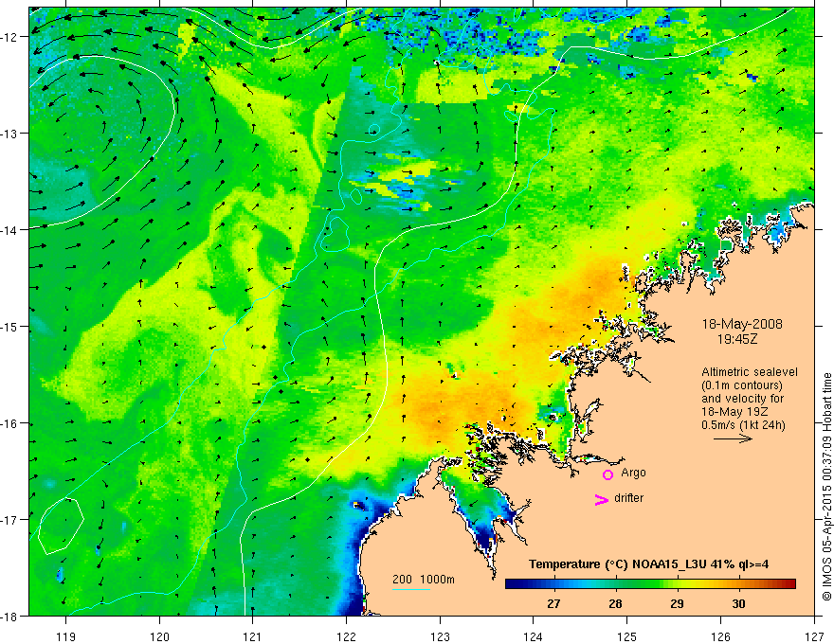Click longitude axis label 126
This screenshot has height=644, width=834.
click(x=720, y=636)
